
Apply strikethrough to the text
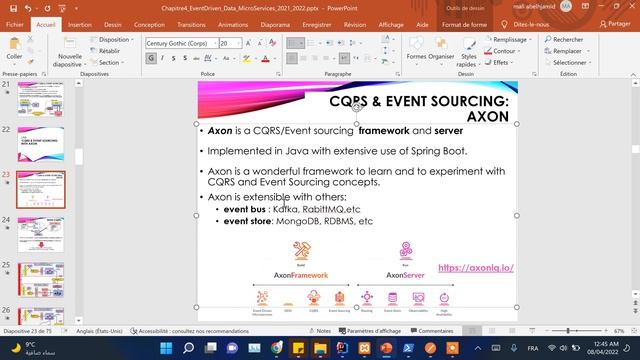click(196, 59)
